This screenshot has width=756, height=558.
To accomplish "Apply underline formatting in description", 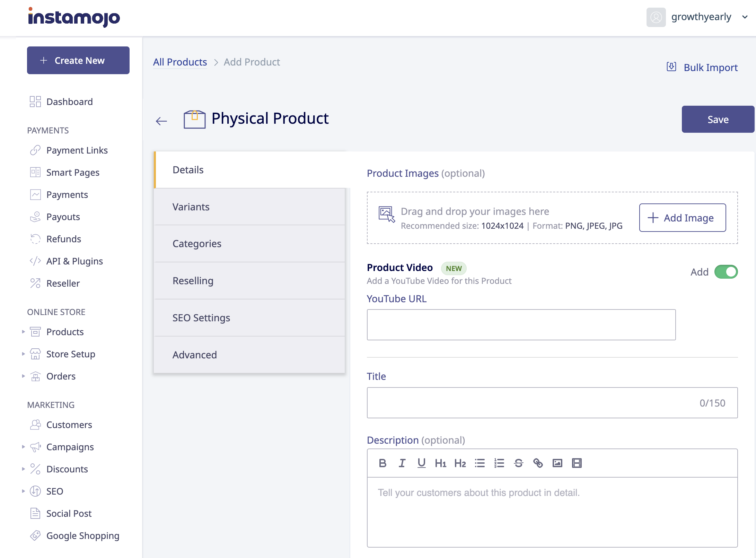I will pos(421,463).
